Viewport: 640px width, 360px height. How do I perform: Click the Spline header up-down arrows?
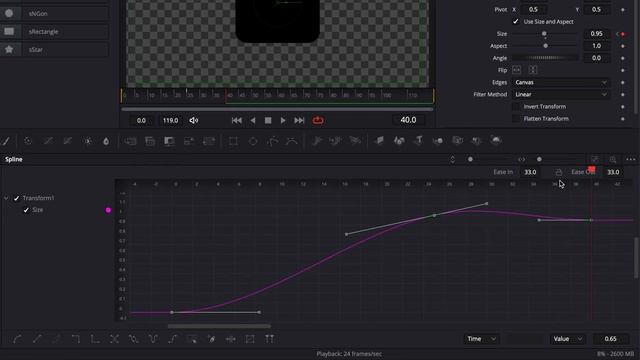452,159
